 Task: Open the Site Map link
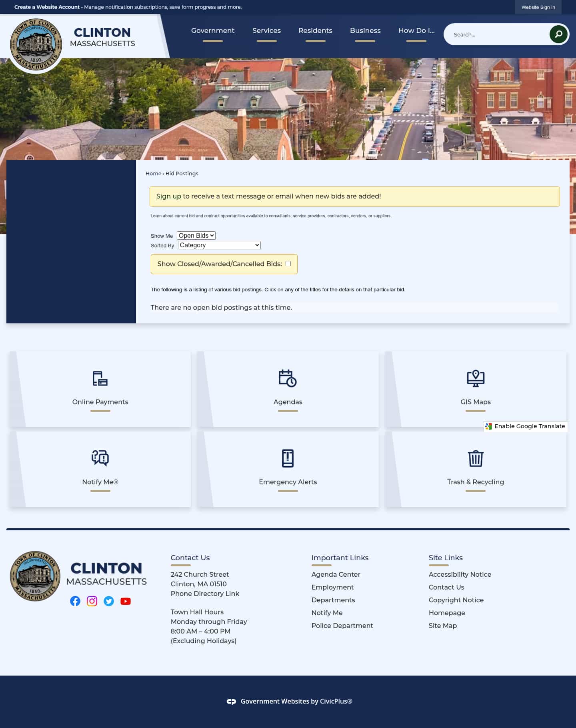(443, 626)
